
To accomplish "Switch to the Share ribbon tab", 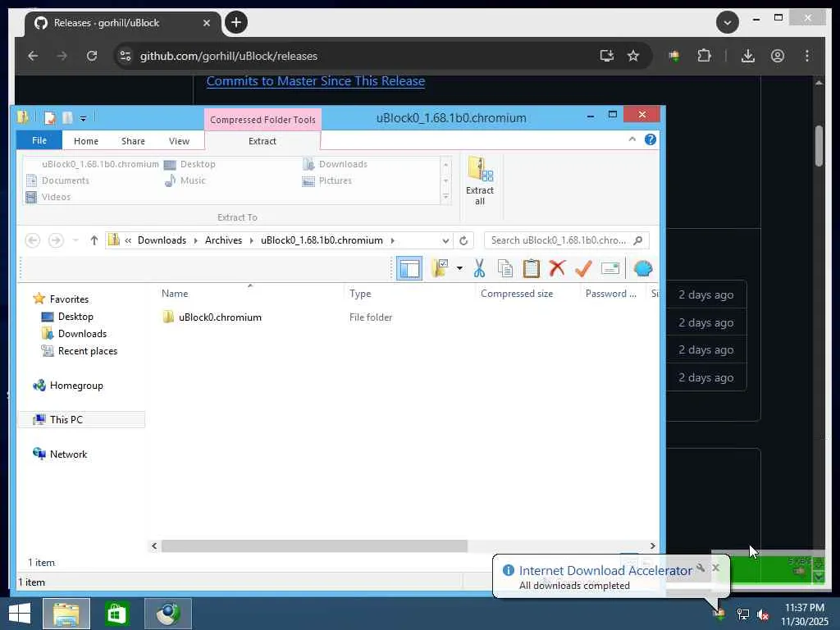I will pos(133,141).
